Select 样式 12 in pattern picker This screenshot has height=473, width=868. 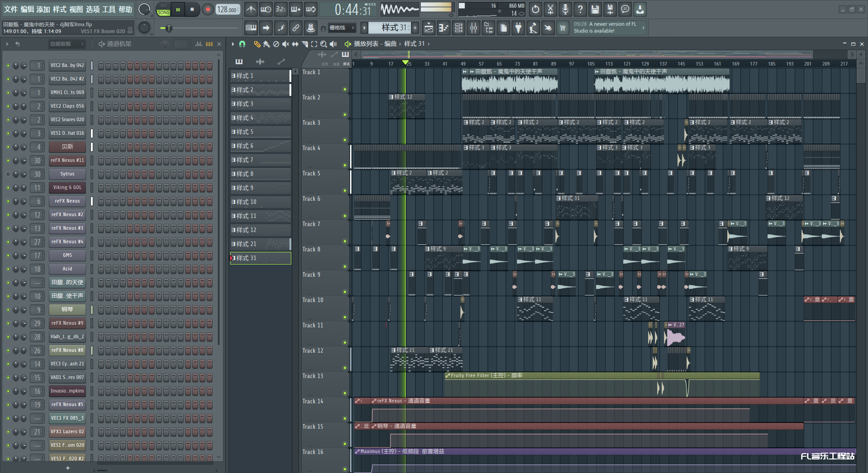(x=261, y=230)
